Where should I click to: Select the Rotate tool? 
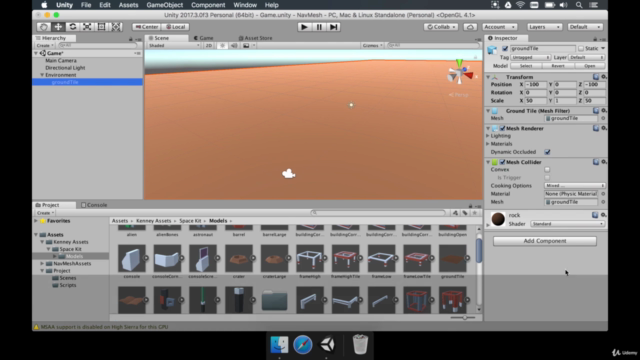[73, 27]
